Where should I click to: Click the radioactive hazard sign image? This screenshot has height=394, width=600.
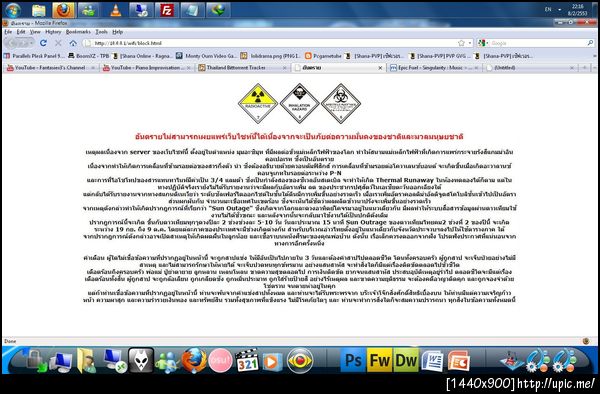point(258,103)
